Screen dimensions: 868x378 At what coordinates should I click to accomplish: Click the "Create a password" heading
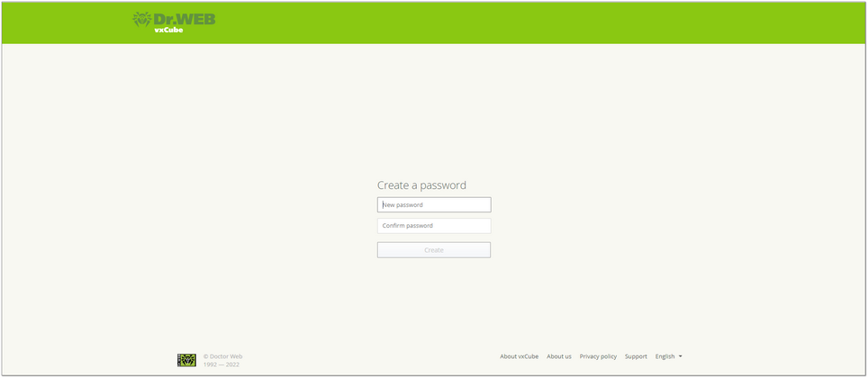(421, 185)
